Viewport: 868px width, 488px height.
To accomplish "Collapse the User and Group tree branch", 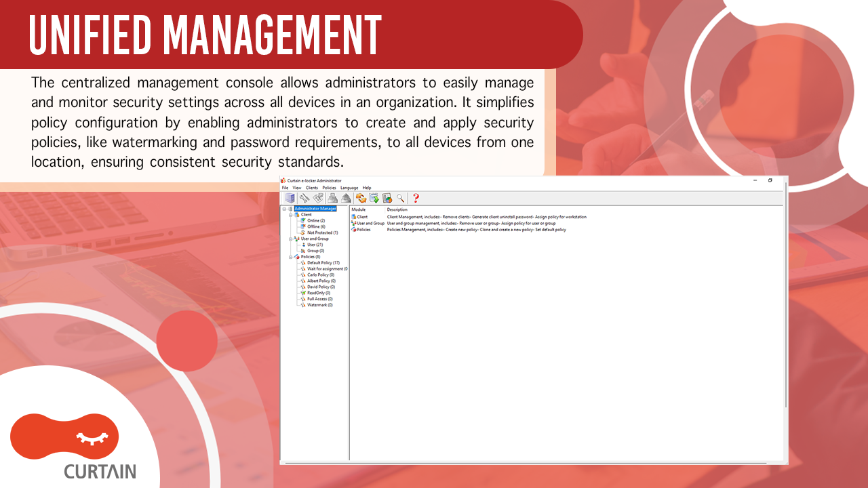I will point(291,239).
